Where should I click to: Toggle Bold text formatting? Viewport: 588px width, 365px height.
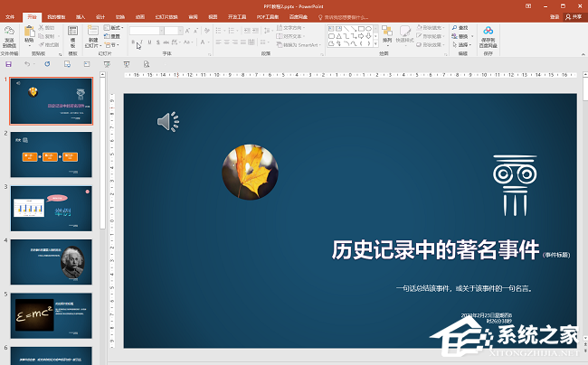(133, 42)
